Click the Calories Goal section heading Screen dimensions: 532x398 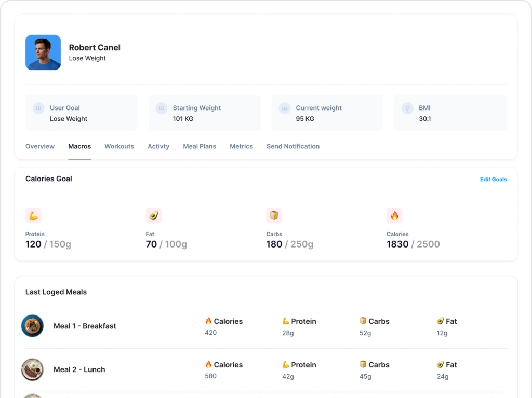click(x=49, y=179)
